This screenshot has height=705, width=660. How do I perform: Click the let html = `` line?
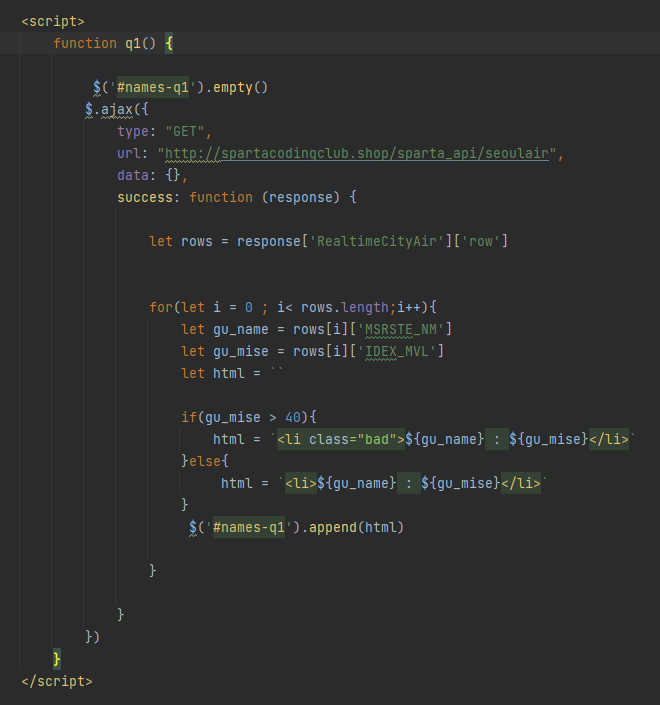point(232,373)
